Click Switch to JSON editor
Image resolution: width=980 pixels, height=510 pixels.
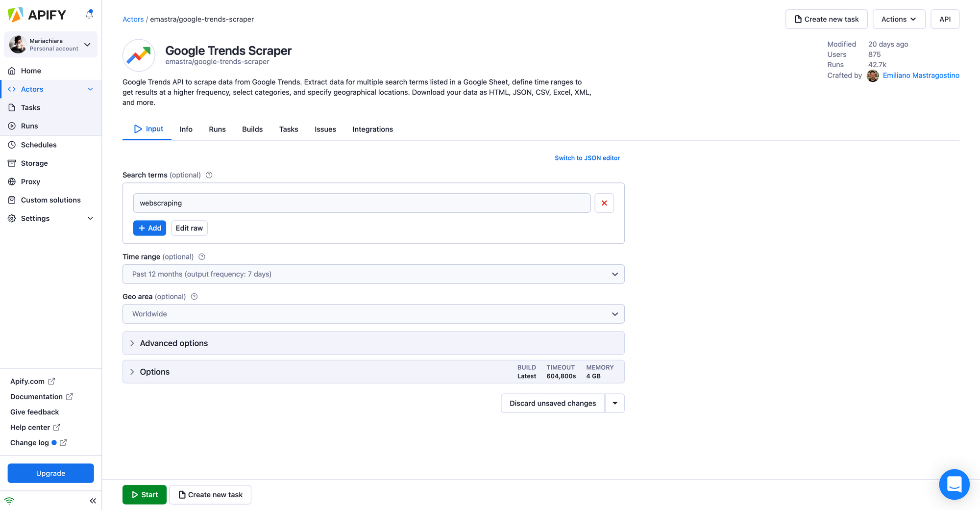point(587,158)
